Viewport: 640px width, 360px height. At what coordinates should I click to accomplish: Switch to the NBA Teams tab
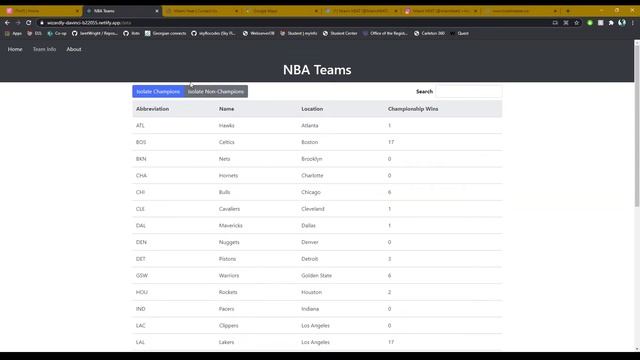pos(122,11)
